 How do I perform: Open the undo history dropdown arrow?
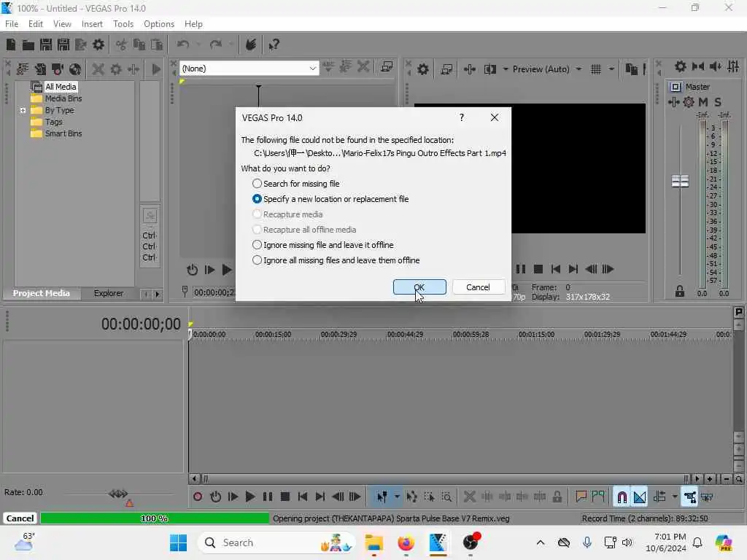tap(198, 44)
